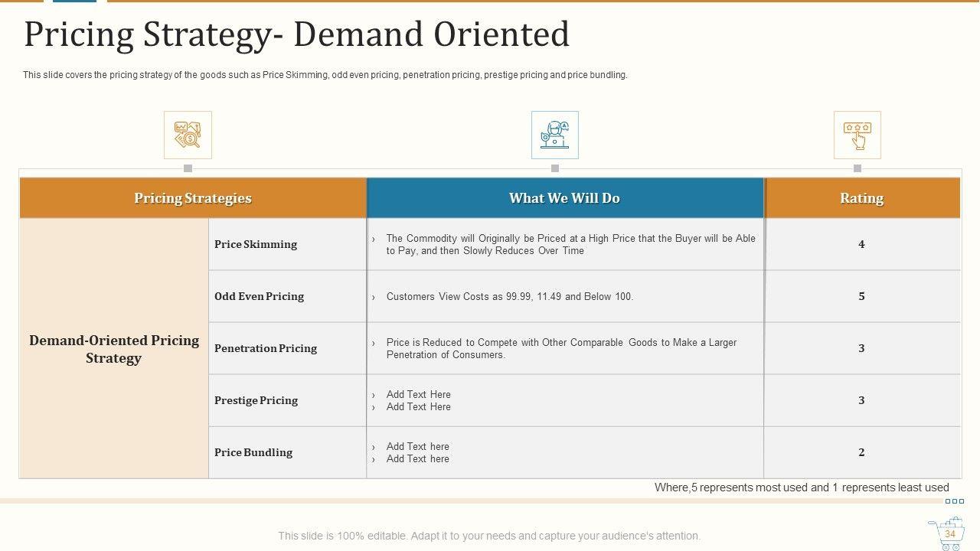Click the second Add Text Here line for Prestige Pricing
Image resolution: width=980 pixels, height=551 pixels.
(419, 406)
